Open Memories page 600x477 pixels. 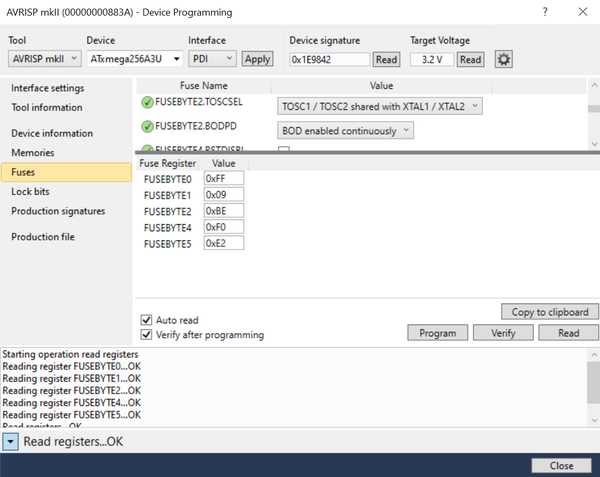(x=33, y=153)
